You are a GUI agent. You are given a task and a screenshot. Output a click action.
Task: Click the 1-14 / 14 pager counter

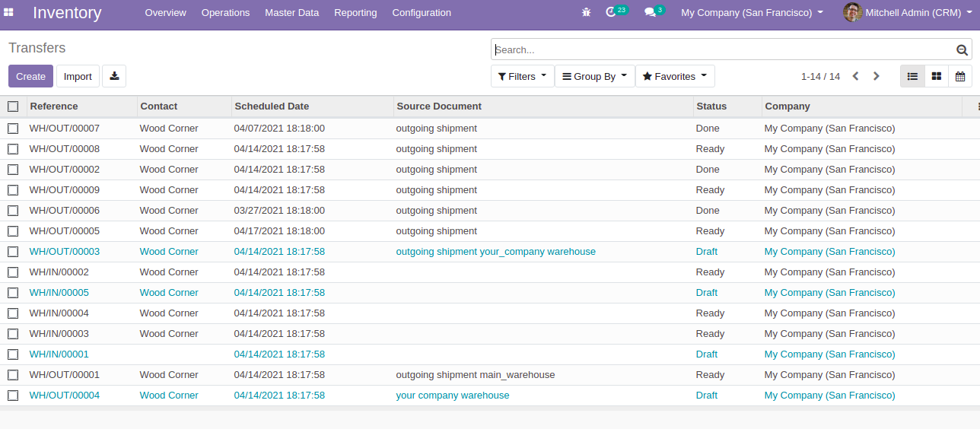tap(820, 76)
